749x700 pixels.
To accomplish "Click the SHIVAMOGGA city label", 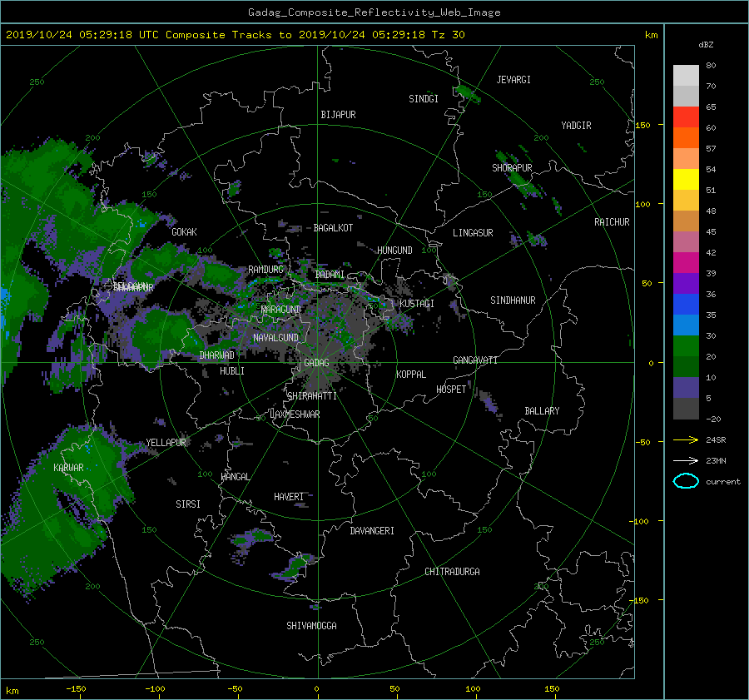I will coord(311,625).
